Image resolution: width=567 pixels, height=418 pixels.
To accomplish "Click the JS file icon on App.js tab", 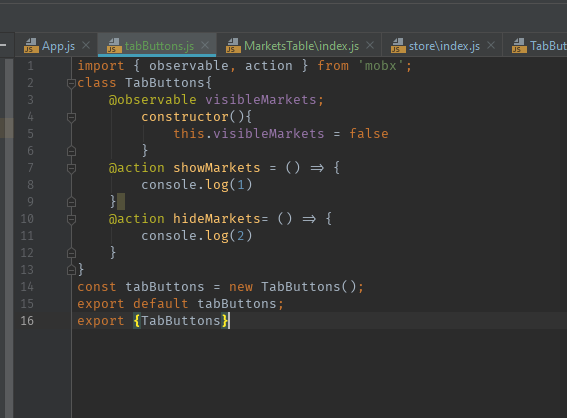I will (x=31, y=46).
